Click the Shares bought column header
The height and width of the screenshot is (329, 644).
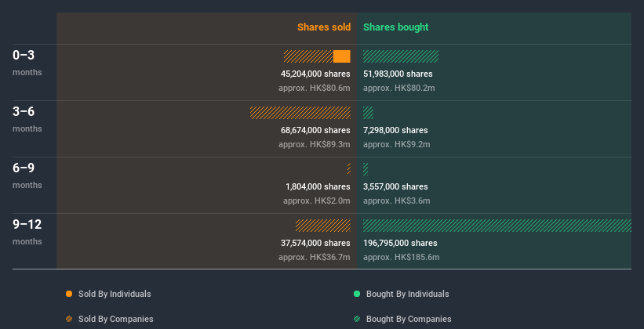[x=395, y=27]
